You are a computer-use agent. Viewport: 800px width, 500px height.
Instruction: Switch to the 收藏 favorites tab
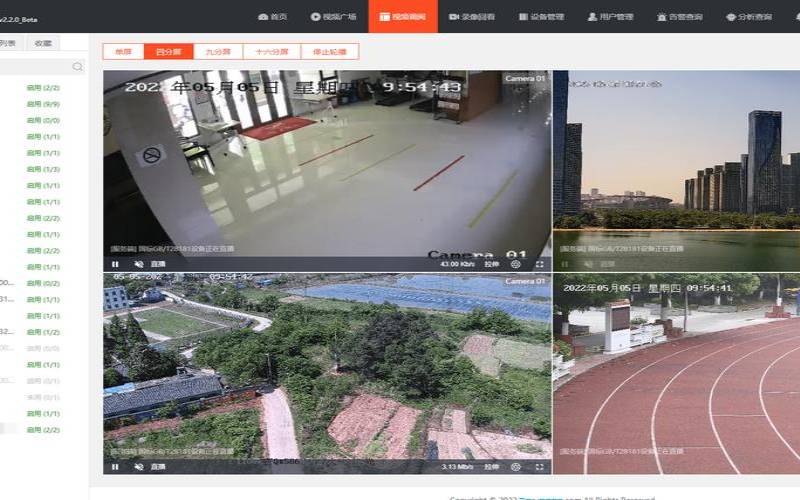[x=43, y=43]
